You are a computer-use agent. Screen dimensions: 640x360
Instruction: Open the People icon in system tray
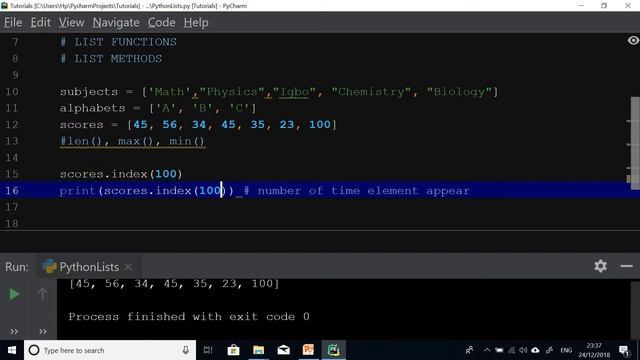click(x=469, y=350)
